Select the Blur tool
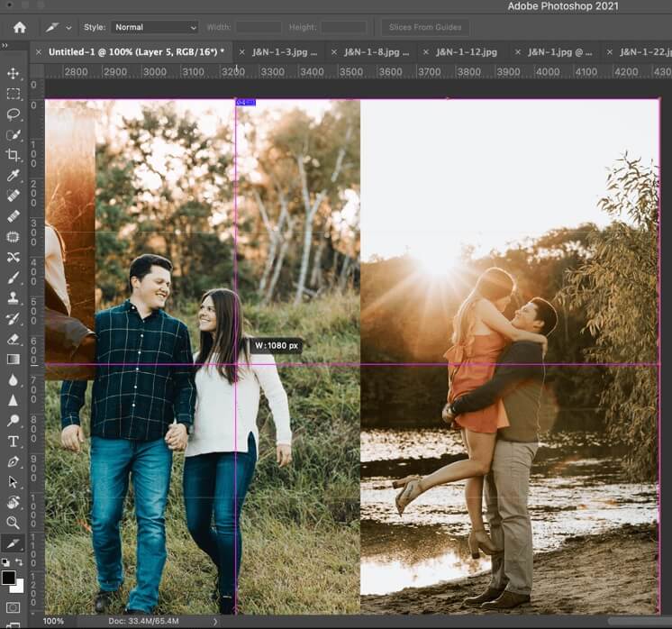This screenshot has width=672, height=629. [x=14, y=379]
